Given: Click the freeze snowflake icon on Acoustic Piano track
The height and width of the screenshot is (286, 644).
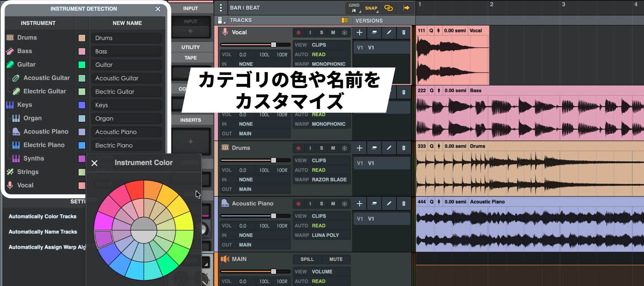Looking at the screenshot, I should point(345,204).
